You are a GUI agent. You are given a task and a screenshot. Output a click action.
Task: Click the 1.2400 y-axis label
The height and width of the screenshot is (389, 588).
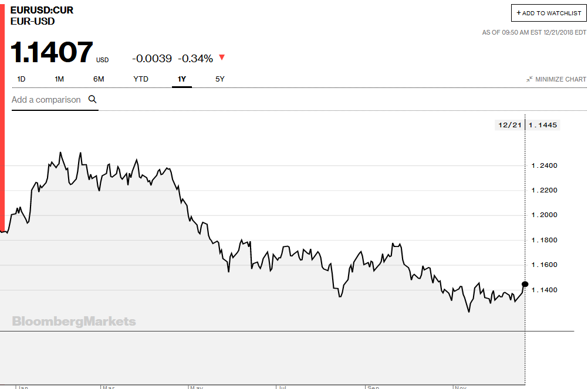[x=544, y=165]
